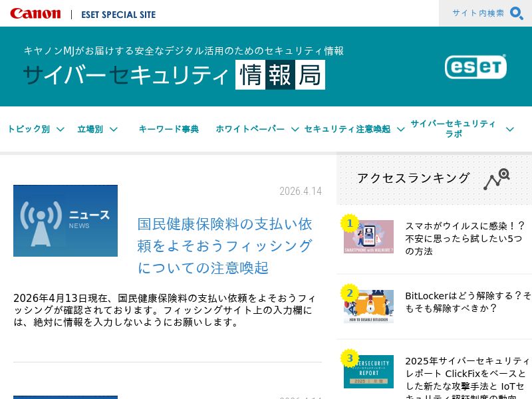Select the サイバーセキュリティラボ menu label
The height and width of the screenshot is (399, 532).
tap(453, 129)
